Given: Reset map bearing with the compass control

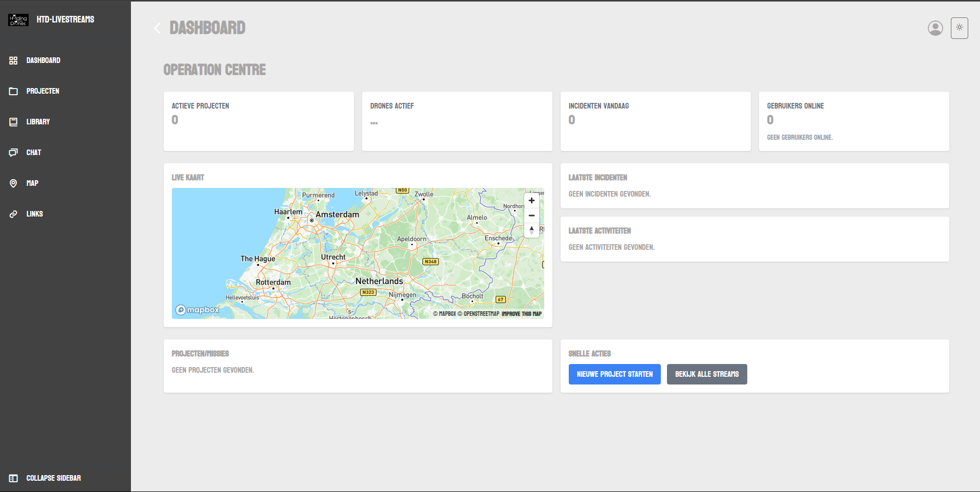Looking at the screenshot, I should point(531,231).
